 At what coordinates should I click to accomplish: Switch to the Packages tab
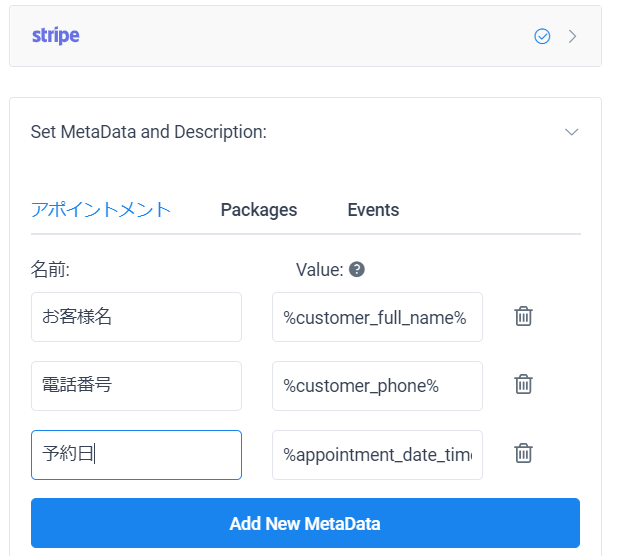coord(259,210)
